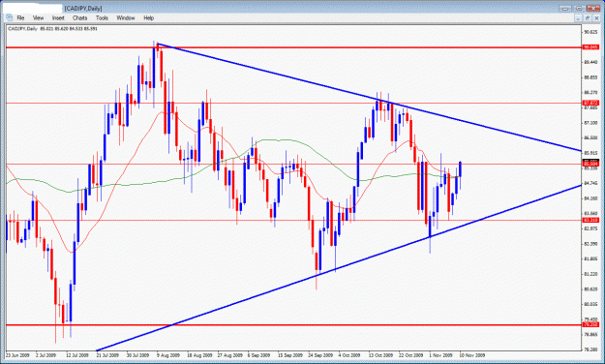Minimize the inner chart window
The width and height of the screenshot is (605, 364).
[x=578, y=17]
